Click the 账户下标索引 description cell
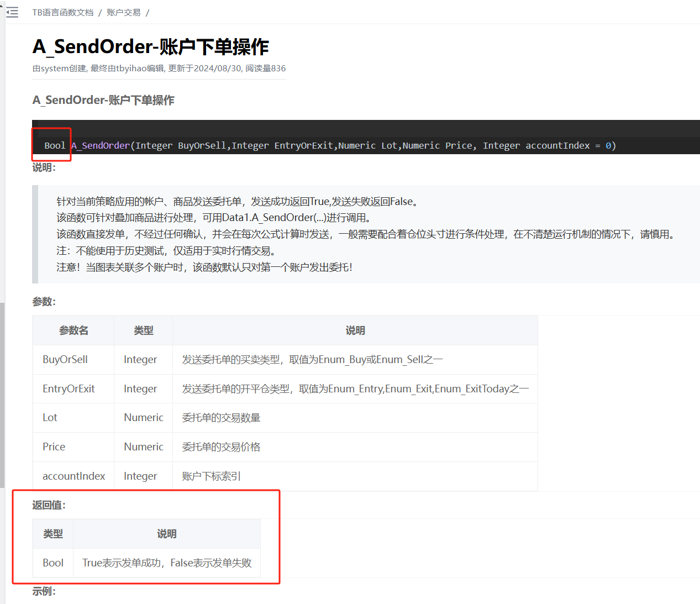The height and width of the screenshot is (604, 700). coord(211,476)
